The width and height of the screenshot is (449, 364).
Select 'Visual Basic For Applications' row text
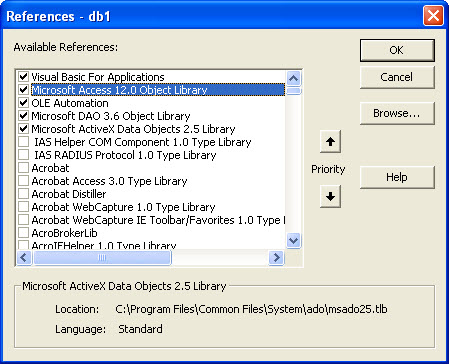[x=98, y=77]
